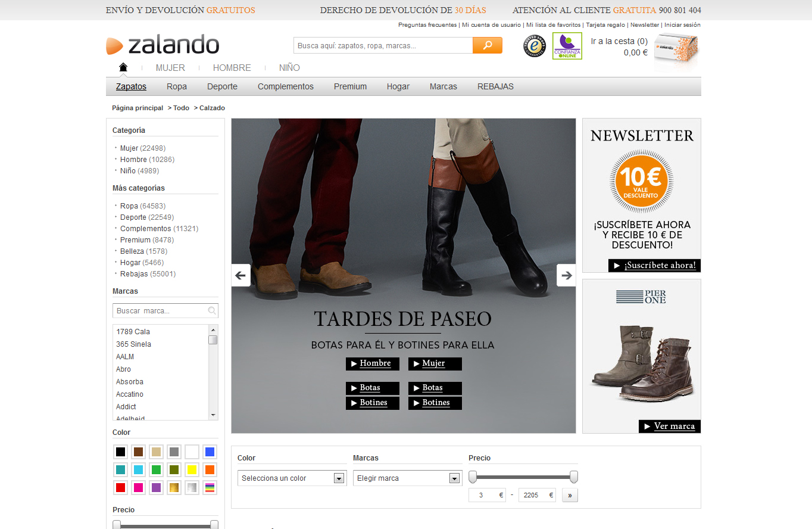Screen dimensions: 812x529
Task: Open 'Mi lista de favoritos' link
Action: [x=553, y=25]
